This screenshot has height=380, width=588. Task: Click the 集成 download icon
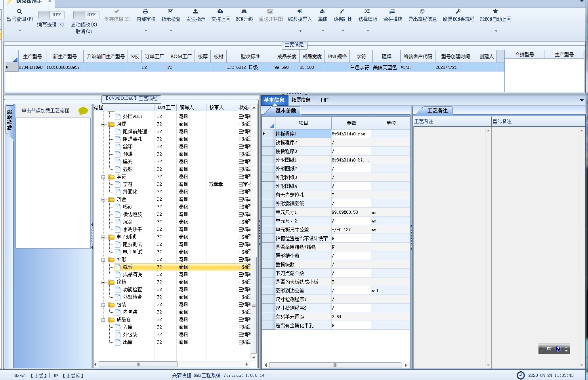[322, 11]
